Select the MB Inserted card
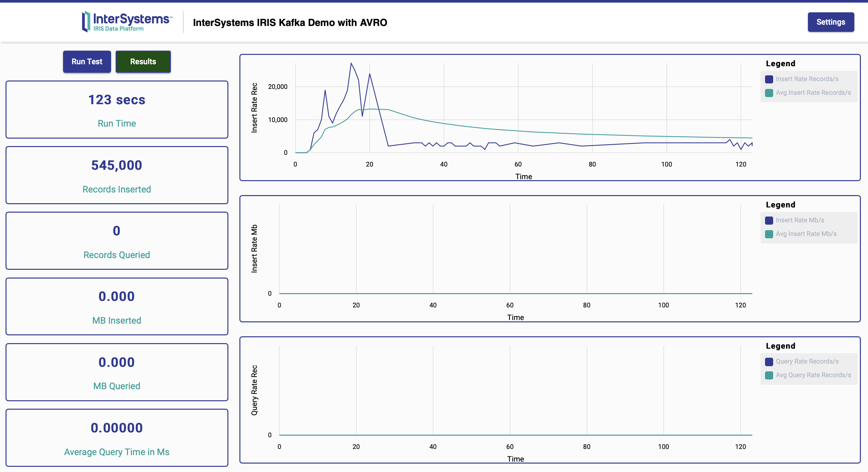The width and height of the screenshot is (868, 472). click(117, 306)
